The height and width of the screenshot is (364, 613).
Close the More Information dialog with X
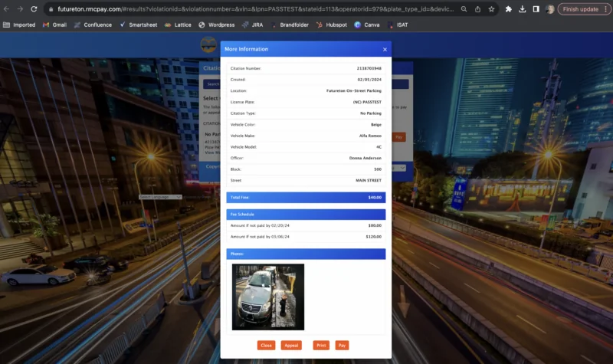[385, 49]
